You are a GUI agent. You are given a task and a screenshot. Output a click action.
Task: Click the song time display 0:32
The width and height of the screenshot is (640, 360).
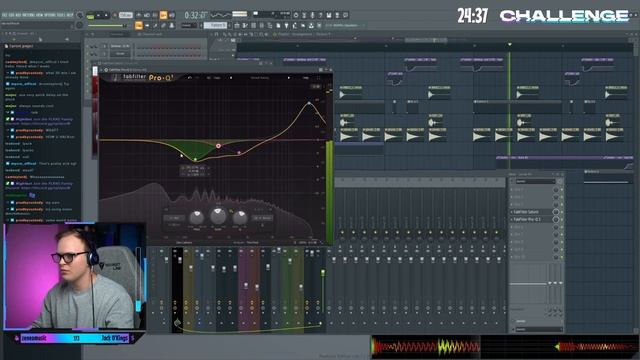pyautogui.click(x=194, y=16)
